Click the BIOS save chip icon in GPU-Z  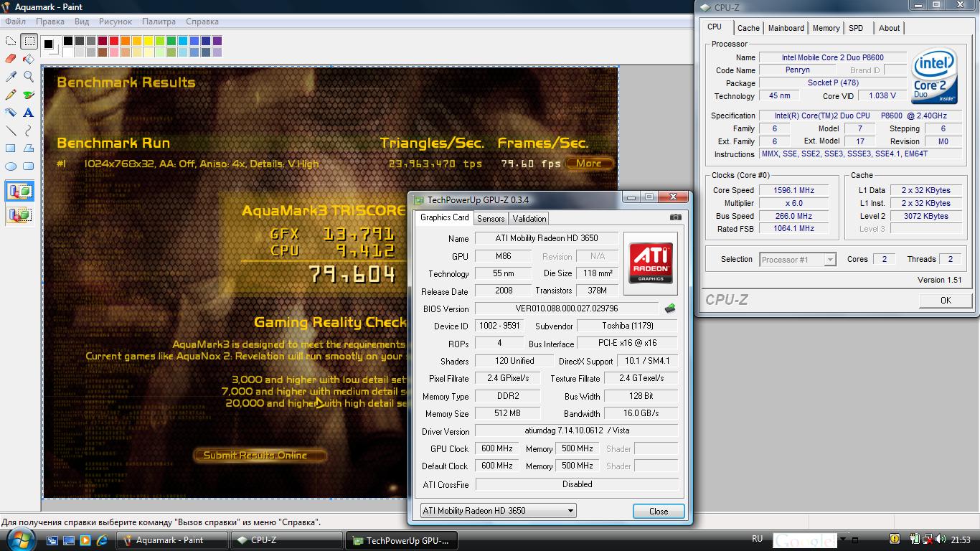coord(670,309)
